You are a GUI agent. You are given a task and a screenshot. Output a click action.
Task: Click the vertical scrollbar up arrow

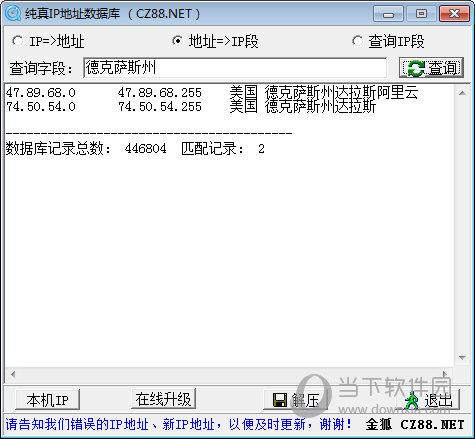tap(462, 93)
